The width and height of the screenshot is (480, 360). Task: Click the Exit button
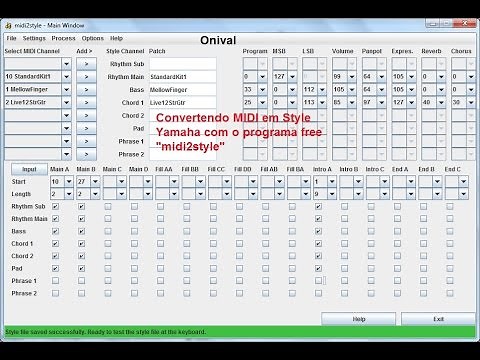[x=438, y=319]
